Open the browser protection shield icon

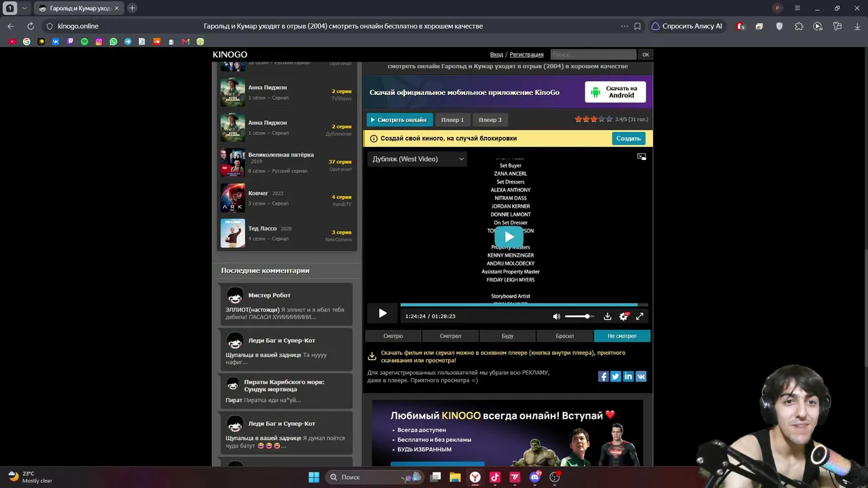779,26
